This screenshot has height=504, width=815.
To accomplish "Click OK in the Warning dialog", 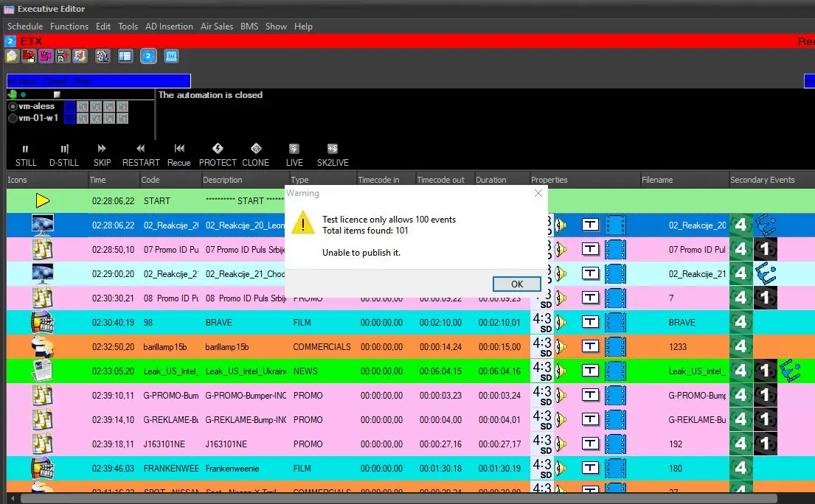I will (517, 284).
